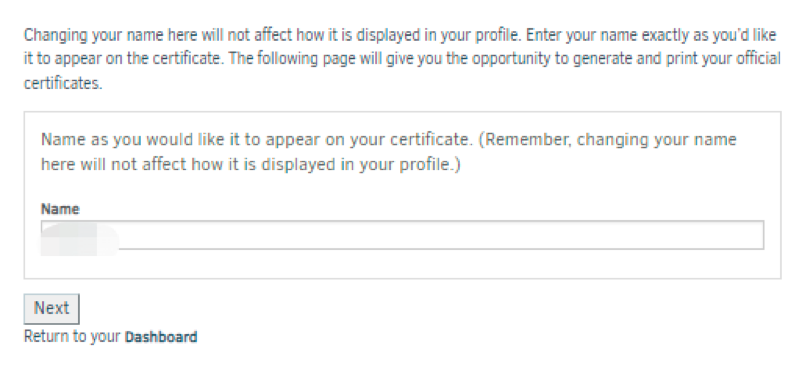
Task: Click empty space below the Name field
Action: (x=402, y=264)
